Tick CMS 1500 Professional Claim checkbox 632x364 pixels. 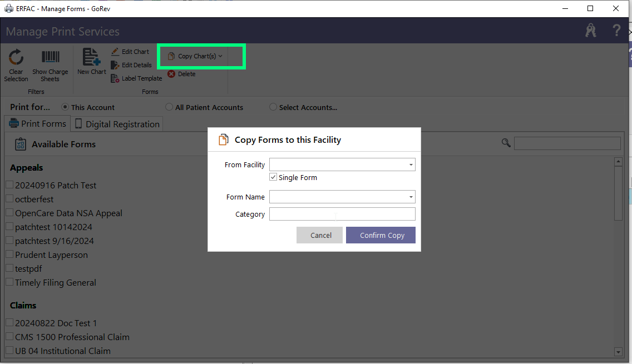pos(9,336)
